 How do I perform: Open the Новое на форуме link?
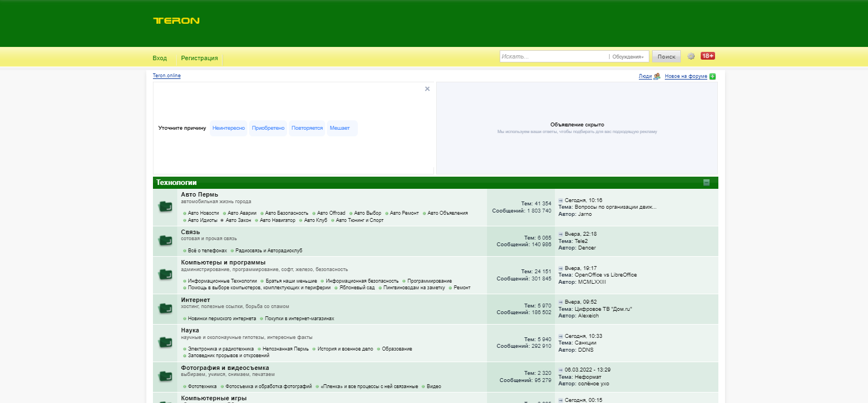click(x=686, y=76)
